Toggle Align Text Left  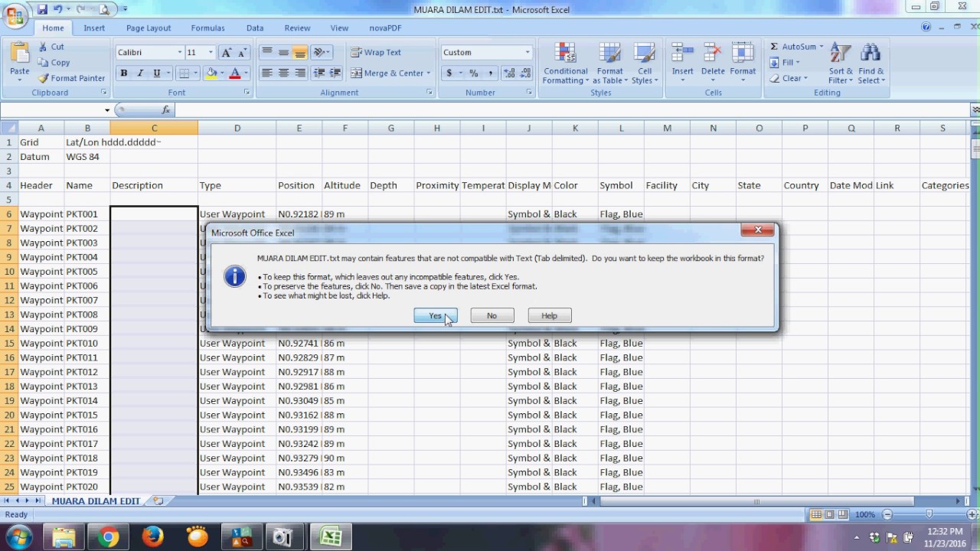[x=266, y=73]
